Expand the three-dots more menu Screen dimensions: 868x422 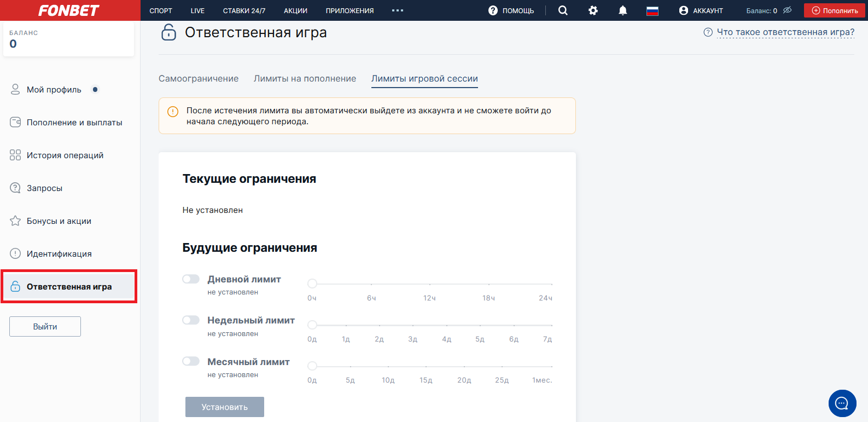coord(398,10)
